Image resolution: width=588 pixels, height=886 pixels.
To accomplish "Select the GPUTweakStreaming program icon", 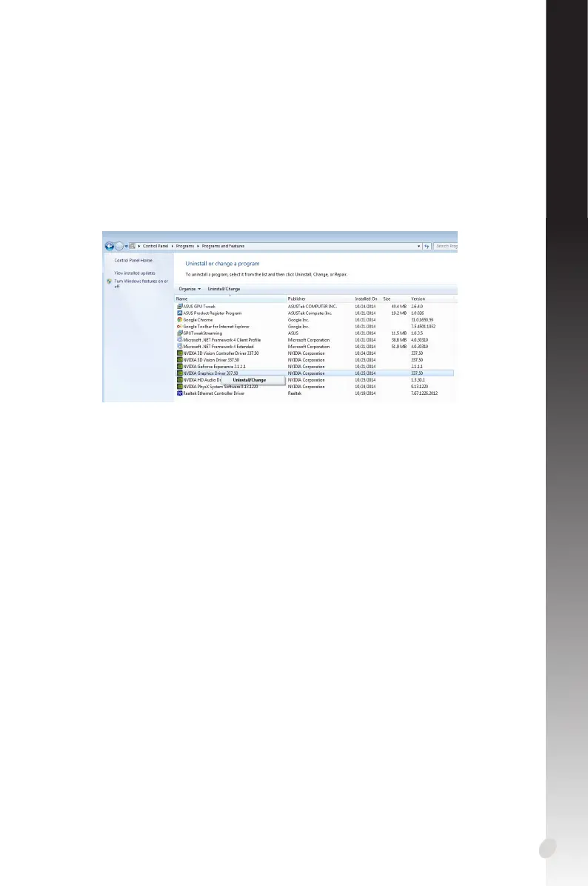I will pyautogui.click(x=180, y=333).
